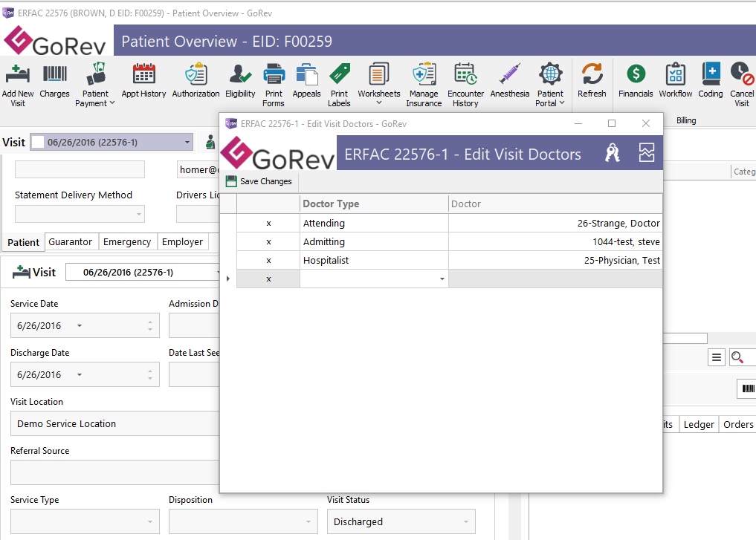
Task: Save Changes in Edit Visit Doctors
Action: [x=259, y=181]
